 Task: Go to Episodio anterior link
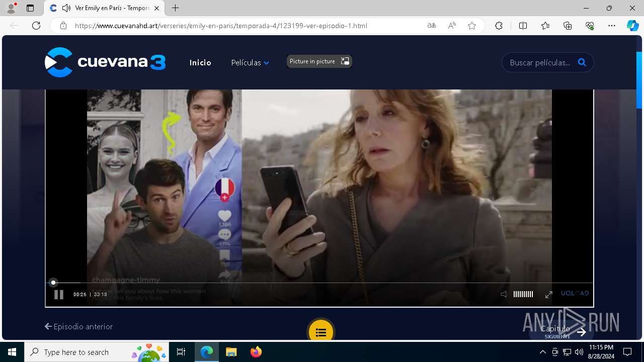point(78,327)
